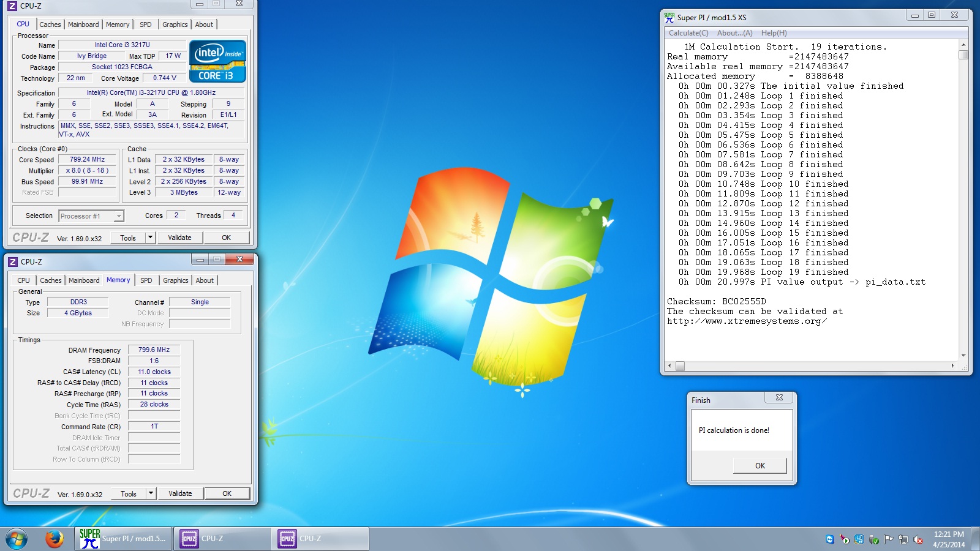Click Super PI horizontal scrollbar right arrow
This screenshot has height=551, width=980.
tap(952, 366)
